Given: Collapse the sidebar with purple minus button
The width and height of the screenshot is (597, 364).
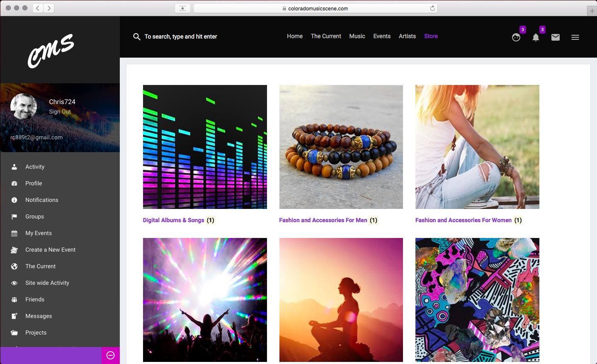Looking at the screenshot, I should pos(111,355).
